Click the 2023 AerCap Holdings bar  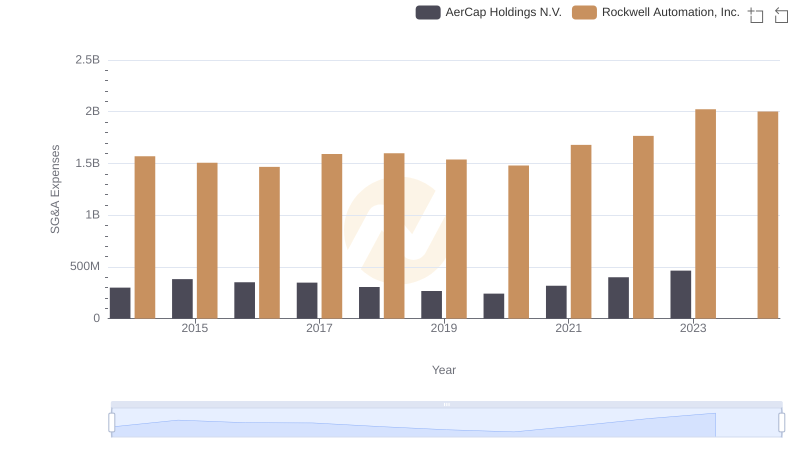(x=681, y=294)
